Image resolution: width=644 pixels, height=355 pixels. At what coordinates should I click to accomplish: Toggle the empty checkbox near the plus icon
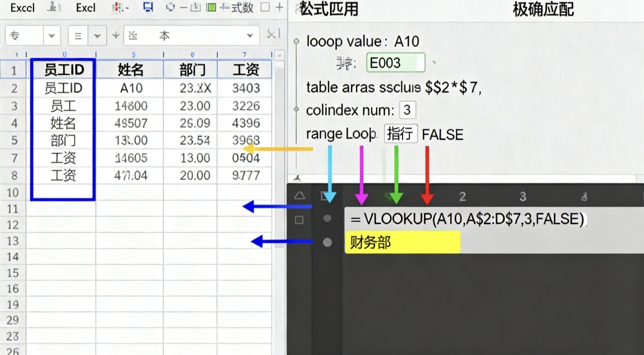pos(265,7)
